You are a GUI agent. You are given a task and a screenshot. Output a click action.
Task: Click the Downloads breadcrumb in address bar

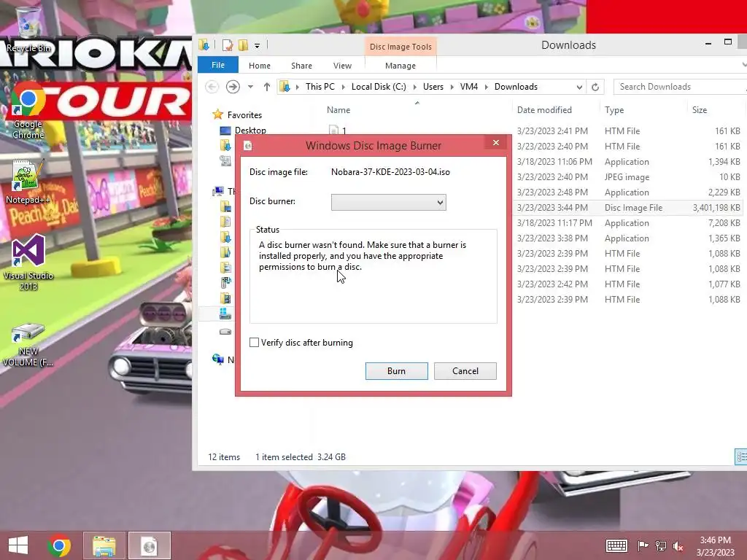pyautogui.click(x=516, y=87)
